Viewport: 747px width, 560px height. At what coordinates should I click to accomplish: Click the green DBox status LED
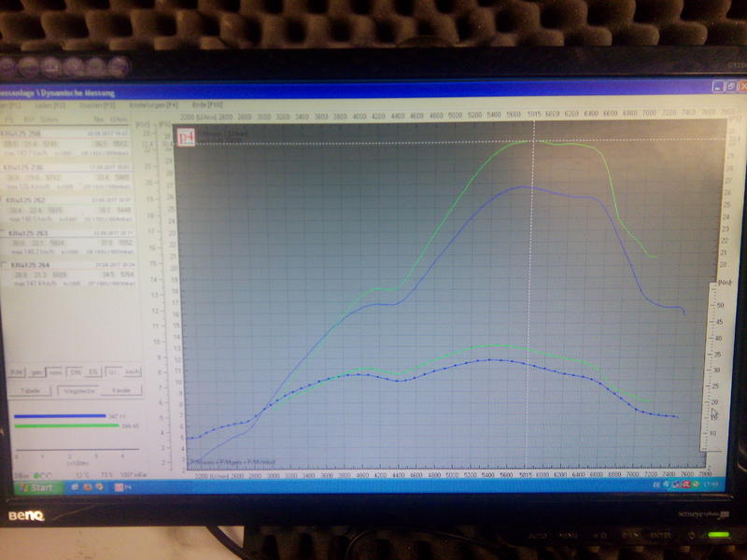(36, 475)
